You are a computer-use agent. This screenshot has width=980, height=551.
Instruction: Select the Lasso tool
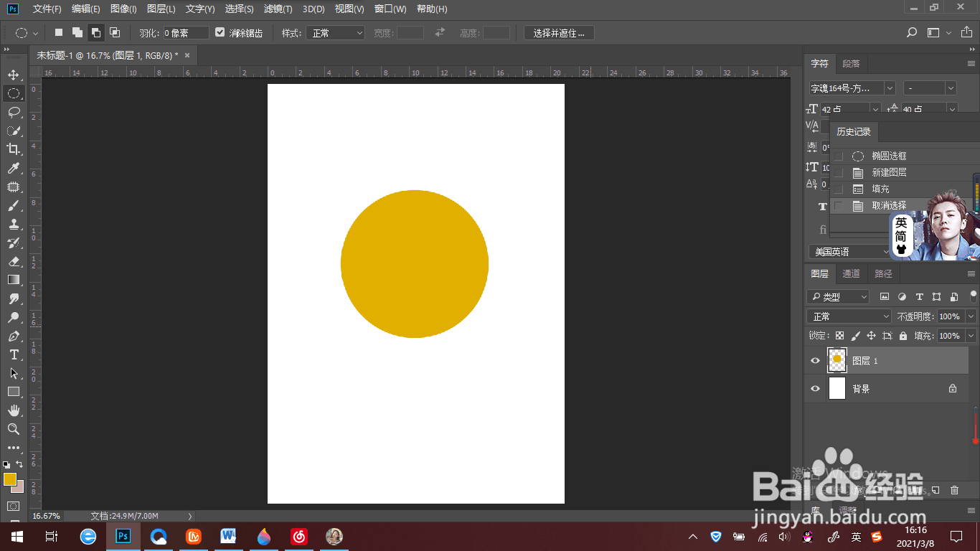(x=14, y=112)
